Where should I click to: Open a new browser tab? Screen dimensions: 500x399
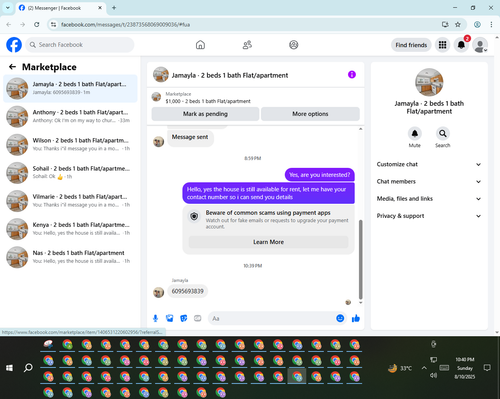114,8
